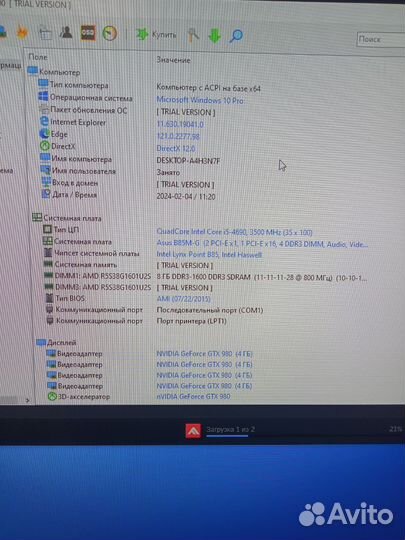The width and height of the screenshot is (405, 540).
Task: Click the Тип ЦП processor row icon
Action: tap(47, 229)
